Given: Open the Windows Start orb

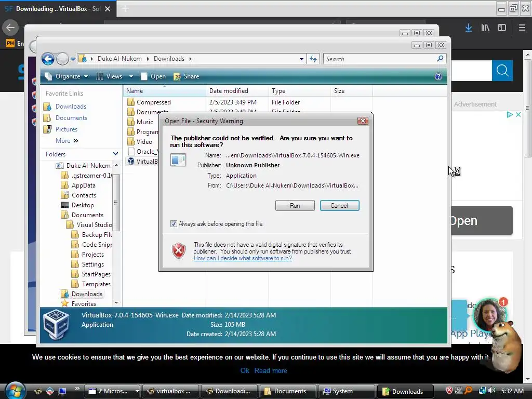Looking at the screenshot, I should pyautogui.click(x=15, y=391).
